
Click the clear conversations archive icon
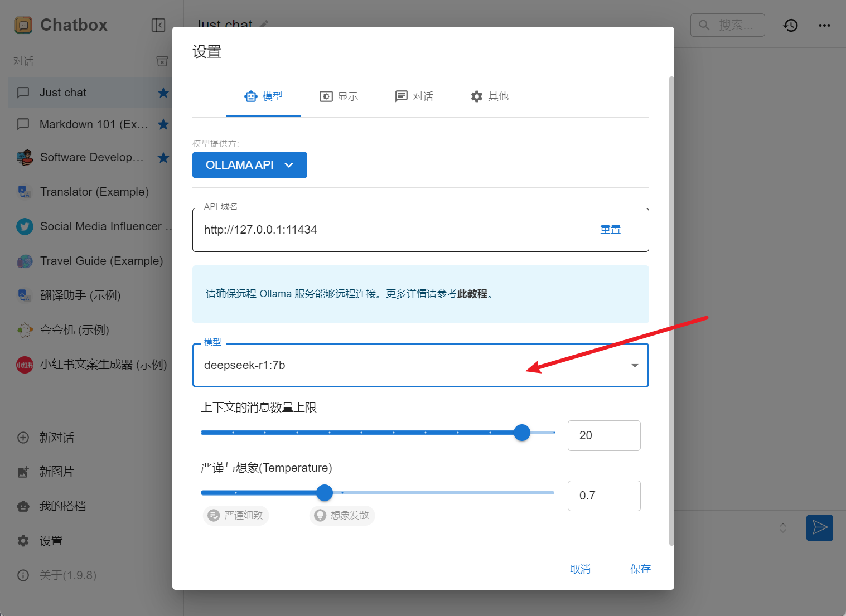(x=162, y=61)
